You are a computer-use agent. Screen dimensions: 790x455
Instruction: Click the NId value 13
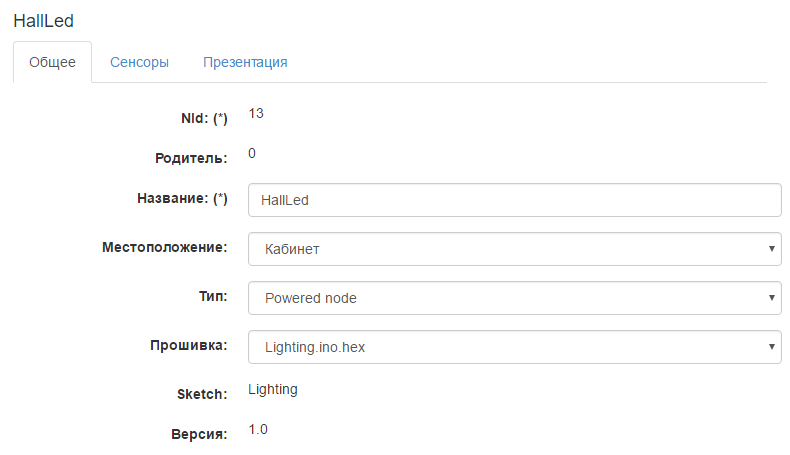click(256, 114)
